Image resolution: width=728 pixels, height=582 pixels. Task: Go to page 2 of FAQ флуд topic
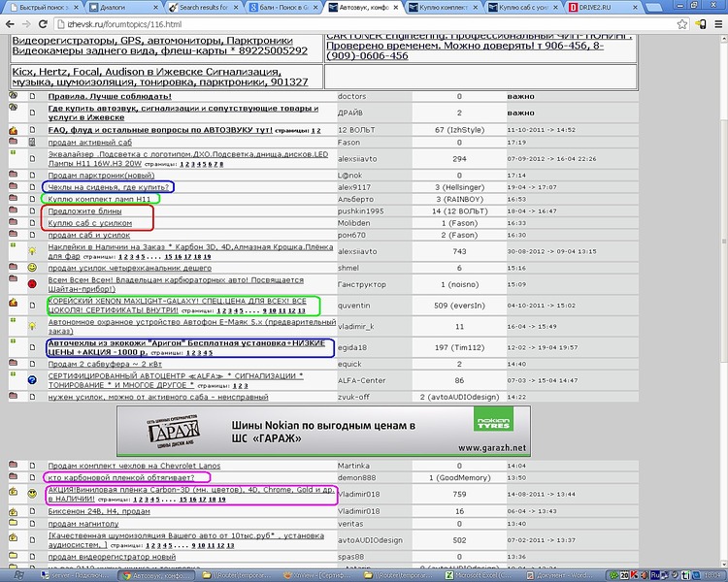point(318,131)
